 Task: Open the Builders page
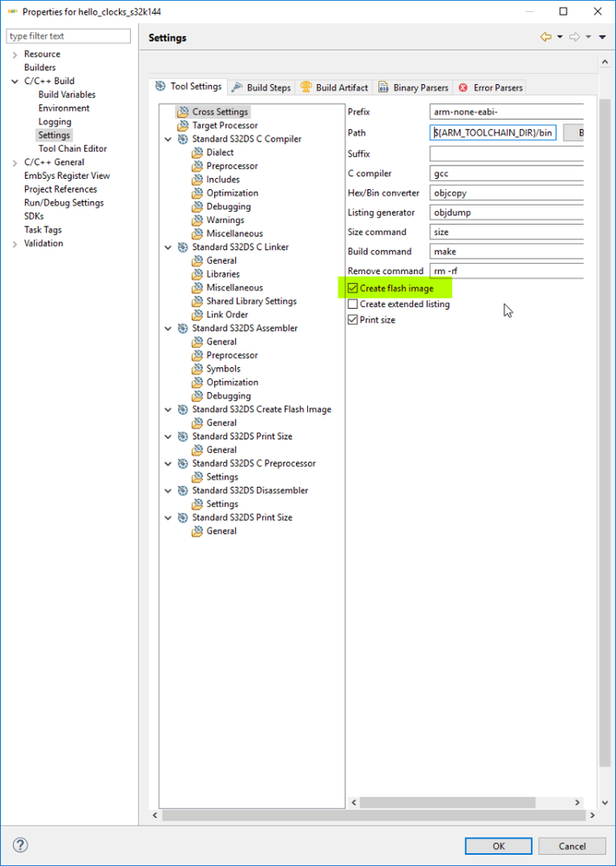click(40, 68)
